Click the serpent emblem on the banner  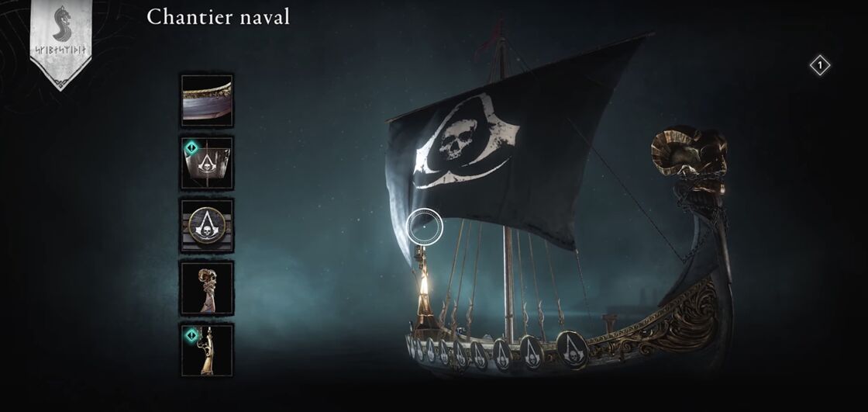[x=61, y=24]
